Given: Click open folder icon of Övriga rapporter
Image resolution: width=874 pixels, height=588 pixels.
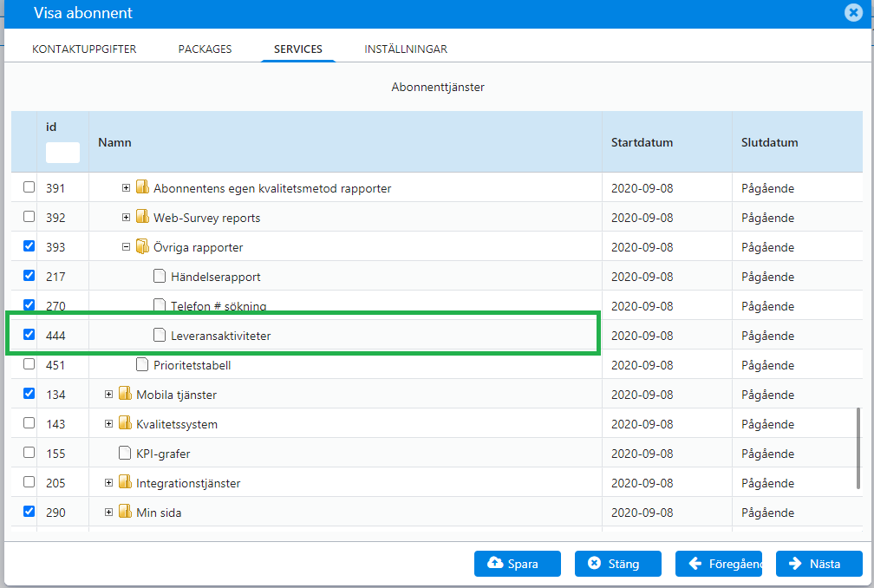Looking at the screenshot, I should (x=143, y=245).
